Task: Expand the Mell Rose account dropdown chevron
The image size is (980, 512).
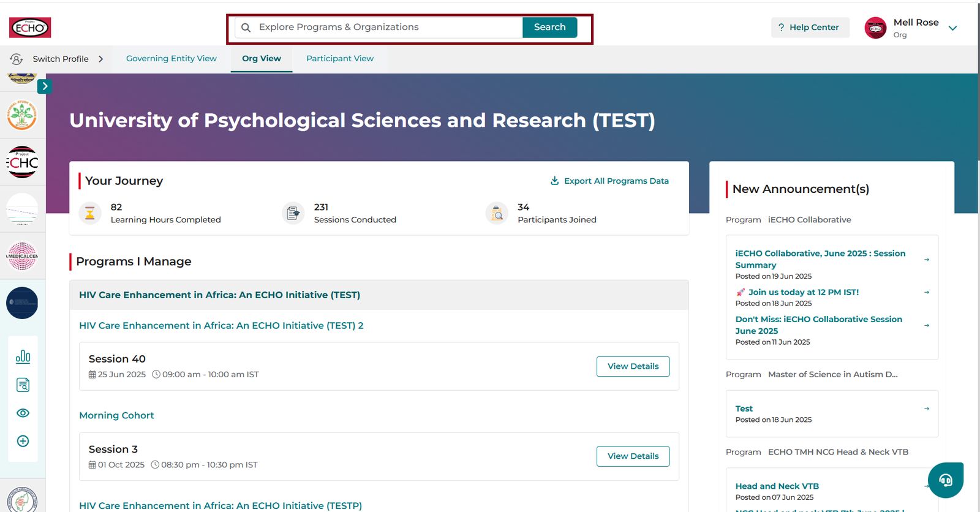Action: pyautogui.click(x=952, y=28)
